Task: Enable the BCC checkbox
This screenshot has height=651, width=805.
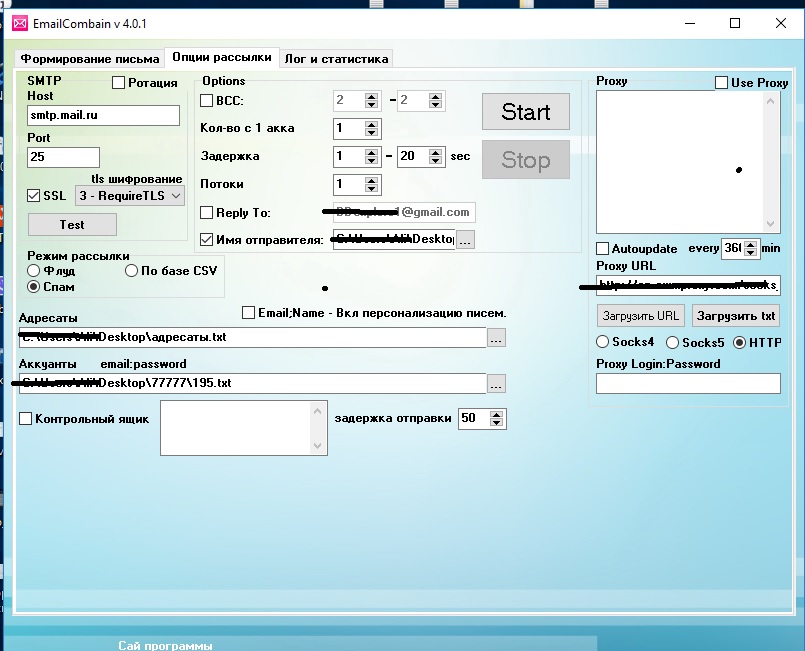Action: (x=206, y=100)
